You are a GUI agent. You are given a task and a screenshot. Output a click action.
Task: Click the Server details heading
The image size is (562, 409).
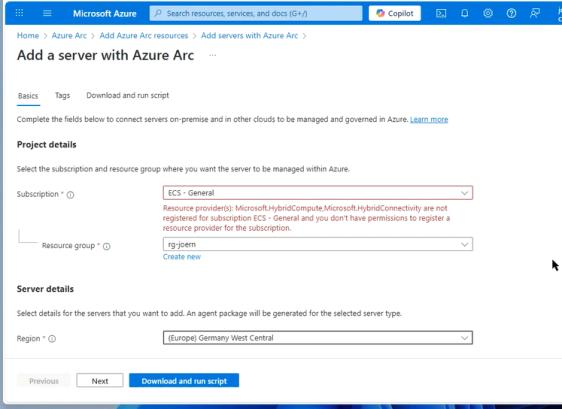pyautogui.click(x=45, y=289)
